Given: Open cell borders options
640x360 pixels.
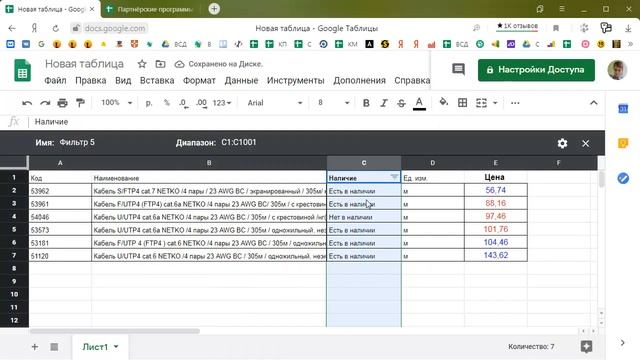Looking at the screenshot, I should [462, 103].
